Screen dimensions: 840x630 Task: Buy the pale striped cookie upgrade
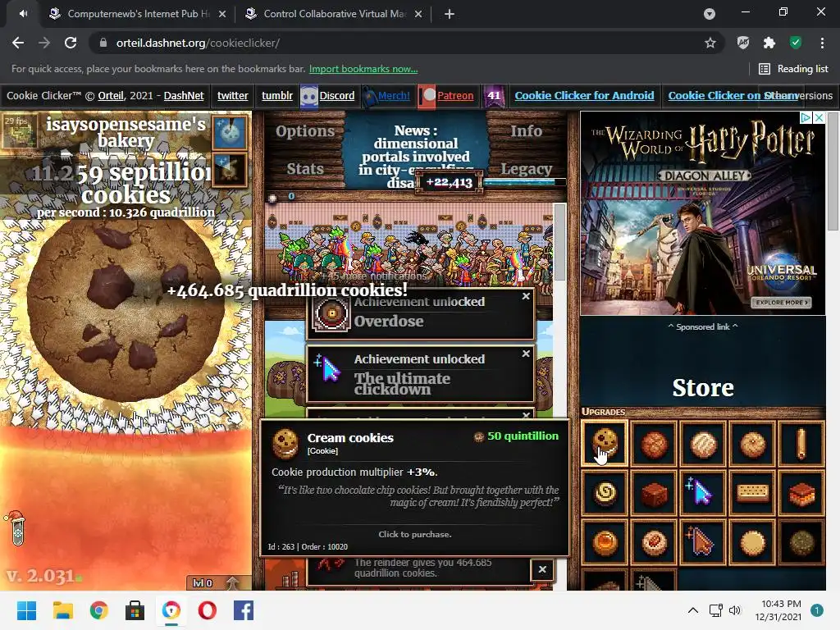click(x=703, y=443)
